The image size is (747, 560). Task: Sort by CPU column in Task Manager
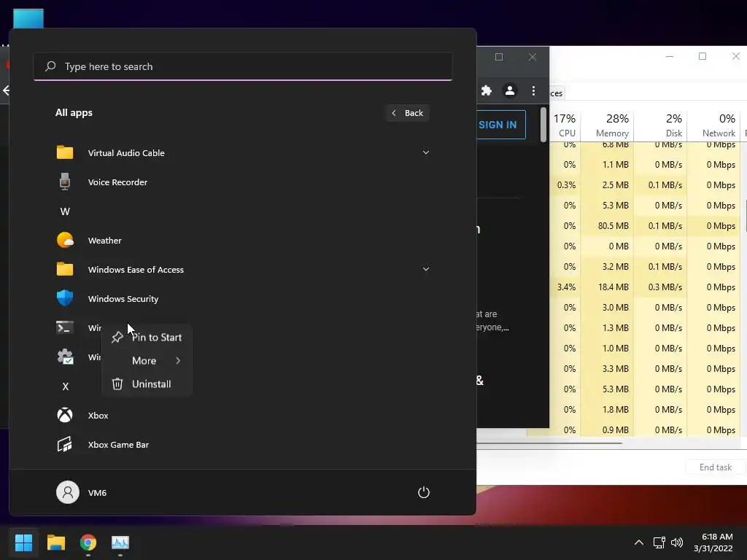(565, 125)
